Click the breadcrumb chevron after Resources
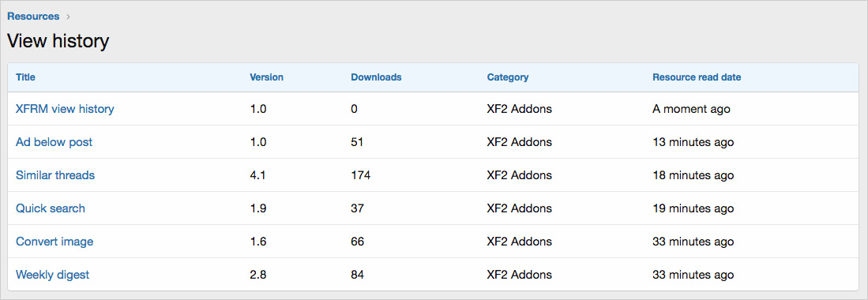The image size is (868, 300). coord(68,17)
